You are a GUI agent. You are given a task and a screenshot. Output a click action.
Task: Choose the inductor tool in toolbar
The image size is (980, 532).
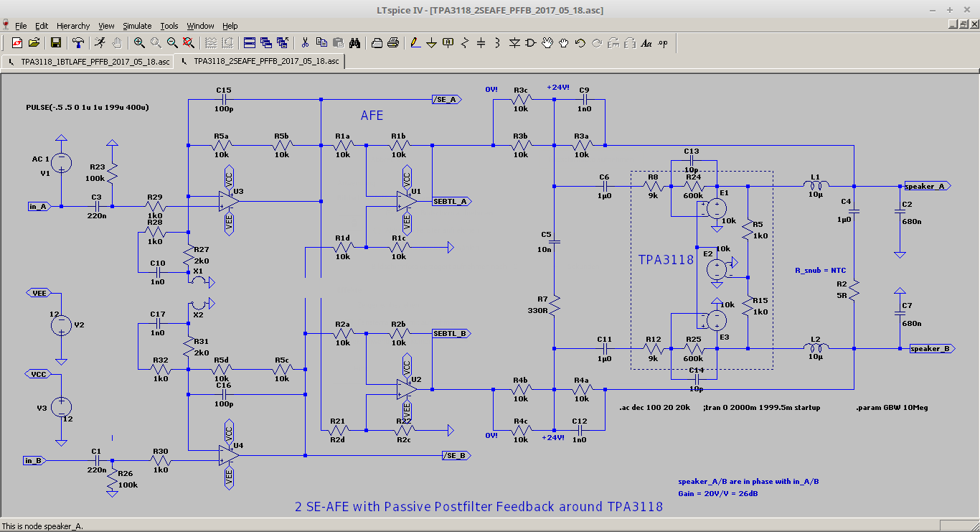[x=497, y=43]
